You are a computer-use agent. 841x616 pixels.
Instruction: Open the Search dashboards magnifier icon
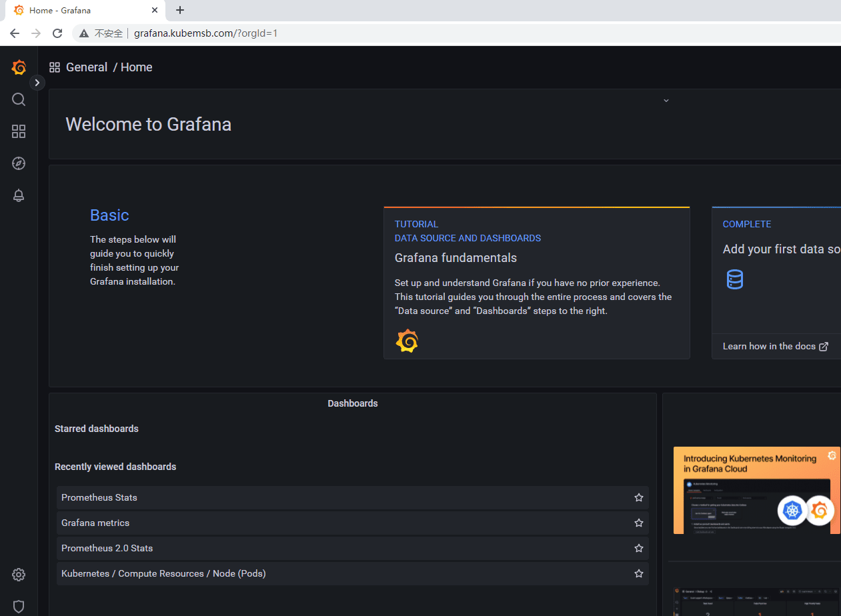(x=19, y=99)
